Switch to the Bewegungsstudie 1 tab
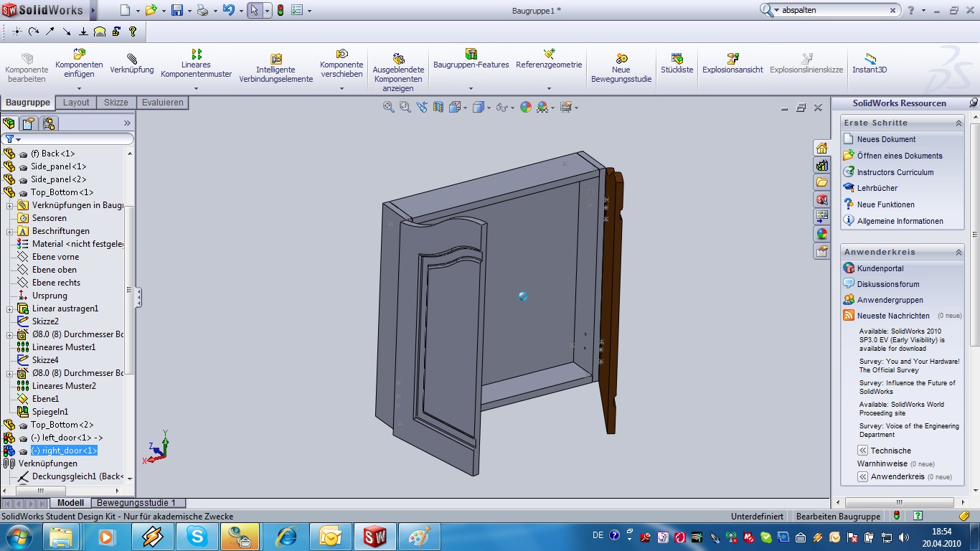Viewport: 980px width, 551px height. pos(136,503)
